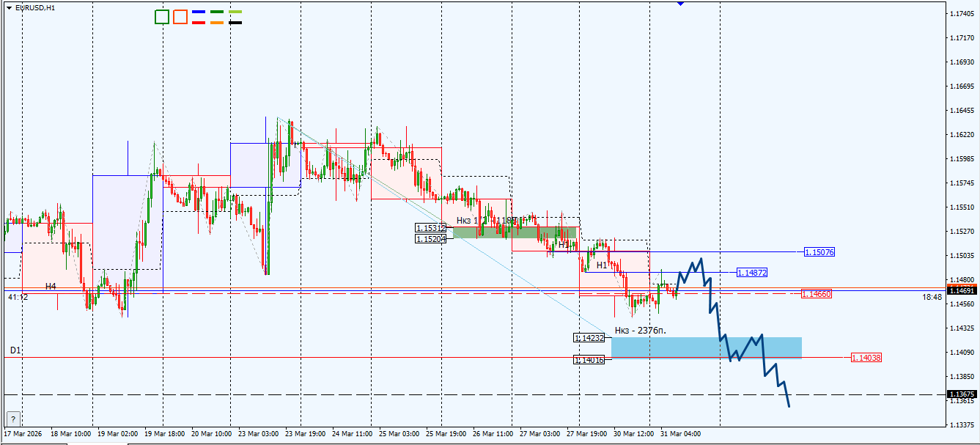Pick the black line style swatch
Screen dimensions: 980x445
point(235,22)
